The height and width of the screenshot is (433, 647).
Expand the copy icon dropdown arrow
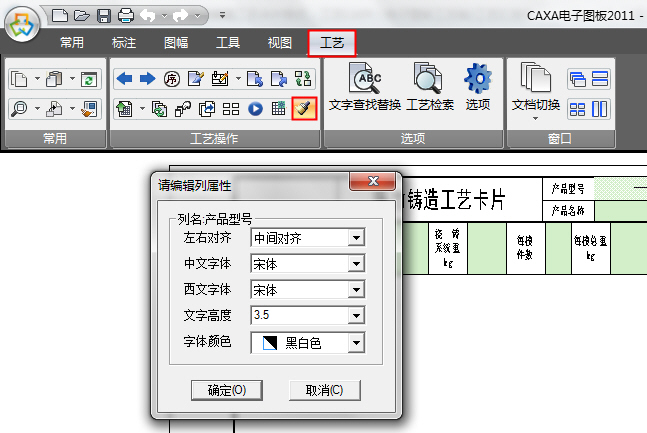(x=37, y=78)
